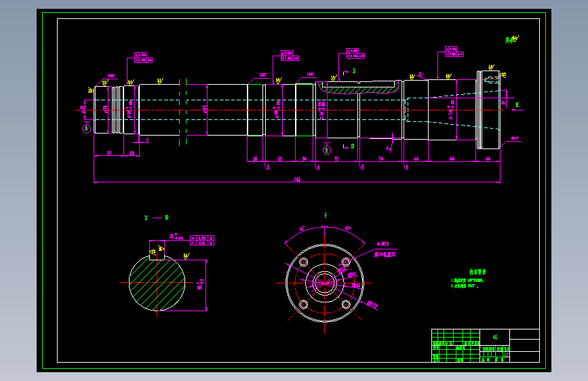Select the green "E" label above the flange view
The height and width of the screenshot is (381, 588).
[x=326, y=216]
